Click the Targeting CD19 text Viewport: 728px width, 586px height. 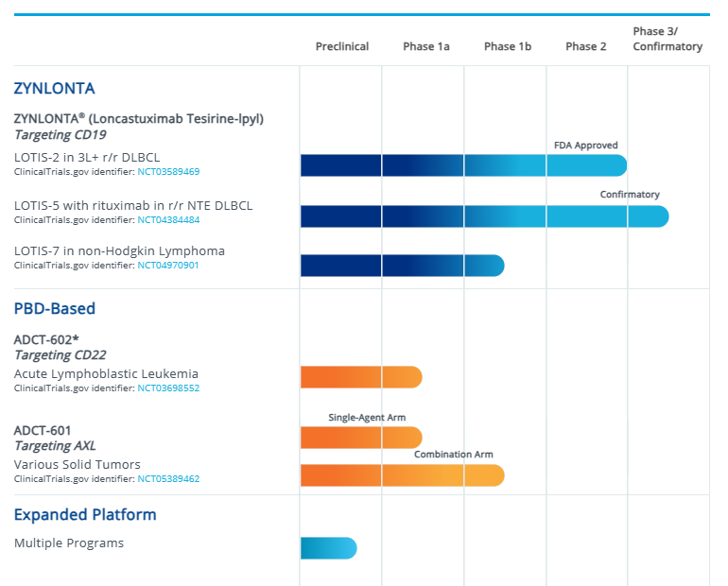click(x=61, y=134)
